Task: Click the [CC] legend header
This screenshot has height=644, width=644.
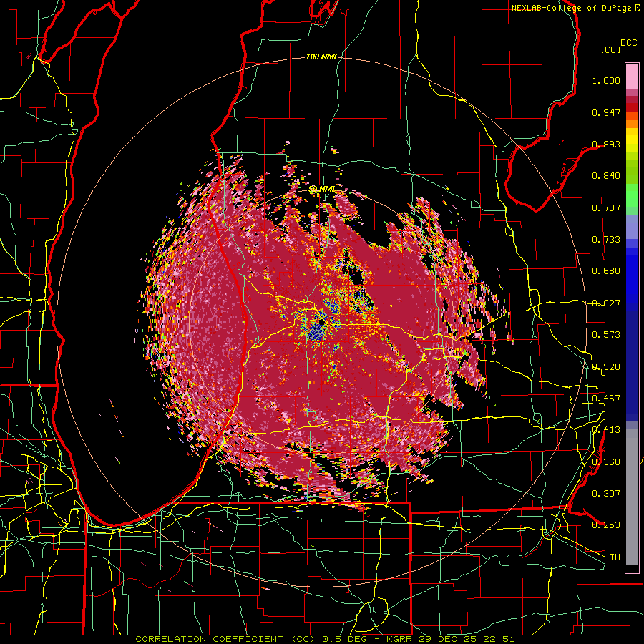Action: [610, 49]
